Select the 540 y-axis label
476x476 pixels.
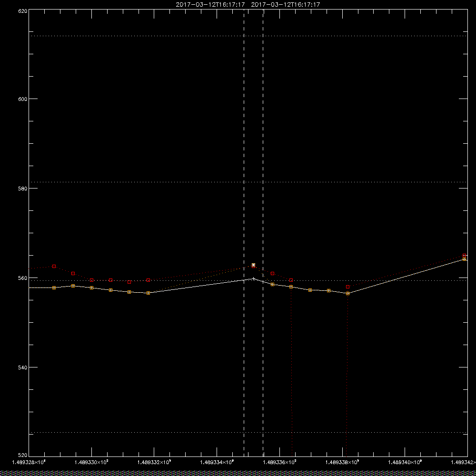[23, 367]
